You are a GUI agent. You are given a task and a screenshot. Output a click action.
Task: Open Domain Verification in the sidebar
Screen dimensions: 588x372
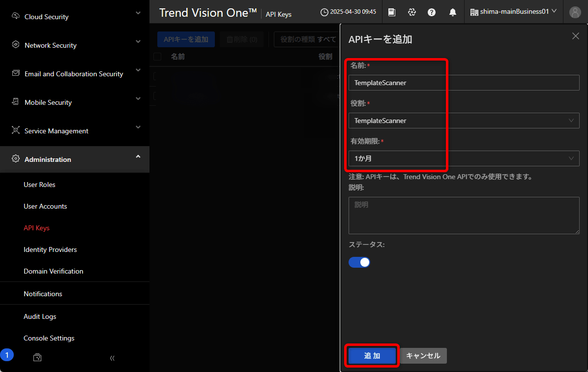[x=53, y=272]
